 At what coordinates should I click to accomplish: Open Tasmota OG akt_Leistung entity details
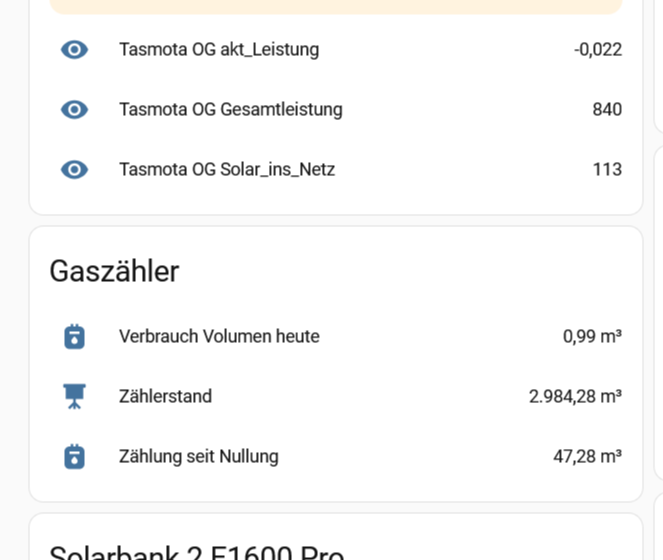pyautogui.click(x=219, y=49)
